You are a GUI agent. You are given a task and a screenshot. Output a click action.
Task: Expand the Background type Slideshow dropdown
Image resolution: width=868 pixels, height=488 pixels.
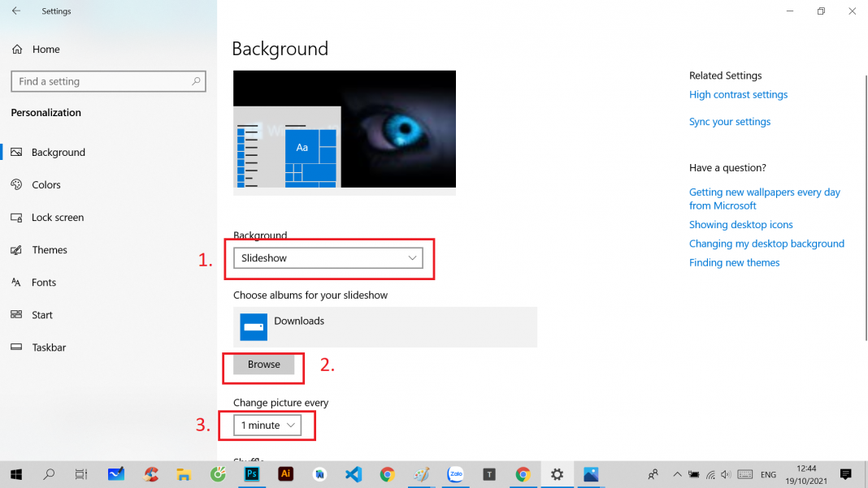tap(328, 258)
